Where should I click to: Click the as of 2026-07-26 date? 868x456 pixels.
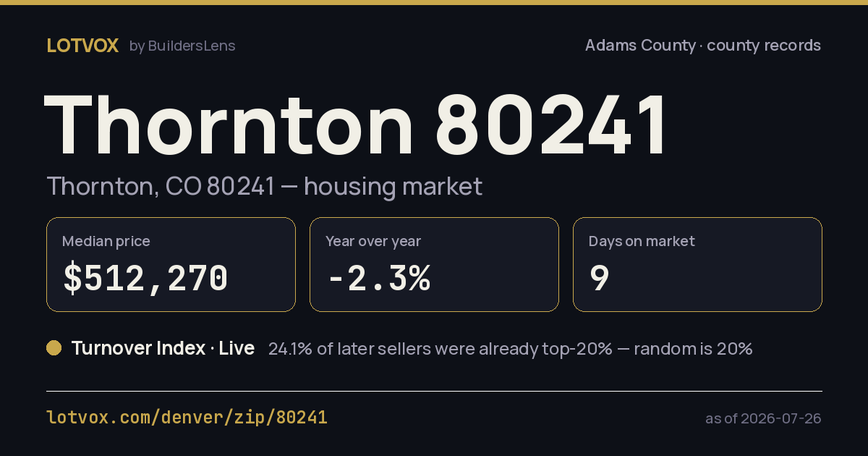[x=763, y=418]
